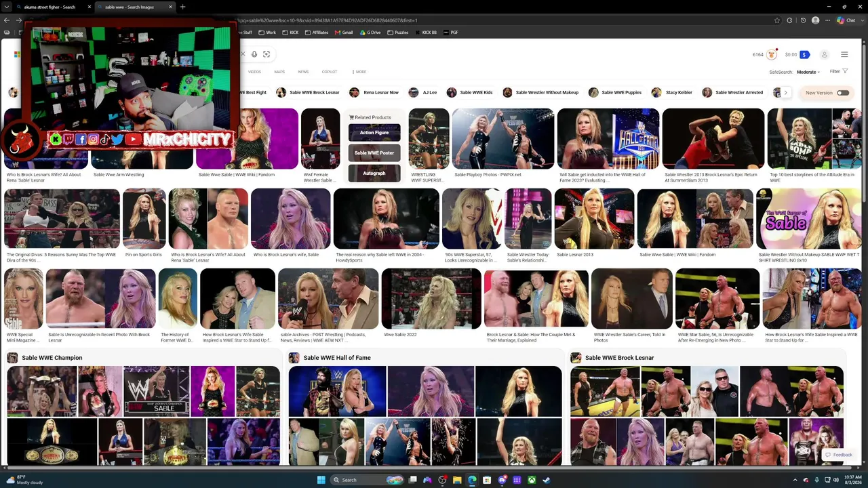Open a new browser tab
Viewport: 868px width, 488px height.
pyautogui.click(x=182, y=7)
